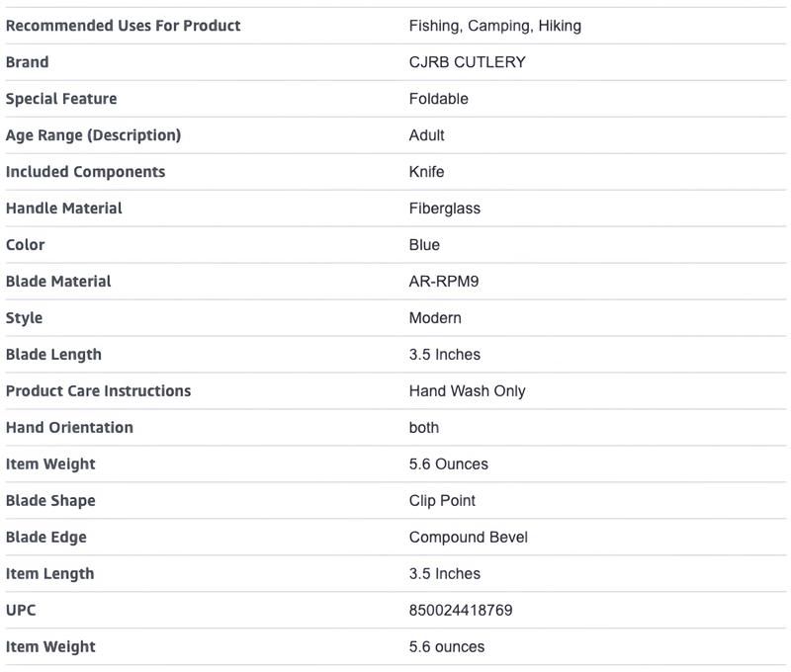Click the Hand Wash Only value
The height and width of the screenshot is (672, 791).
pyautogui.click(x=467, y=391)
